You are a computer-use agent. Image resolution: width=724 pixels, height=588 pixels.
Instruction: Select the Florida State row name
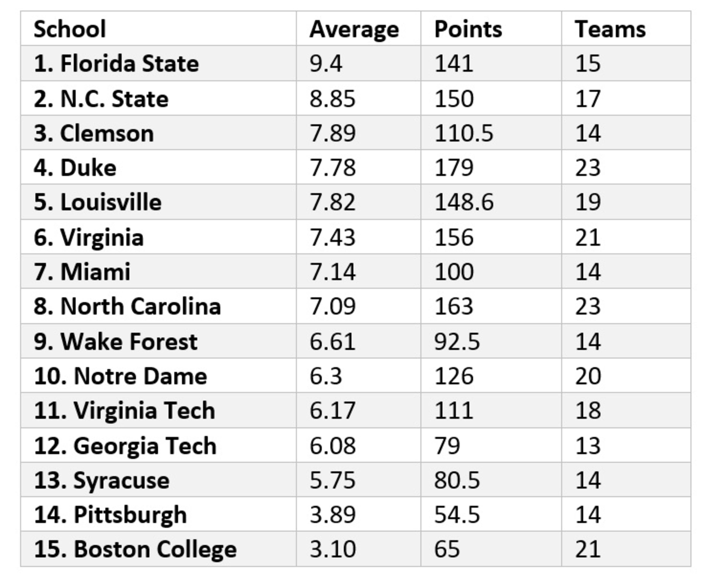point(116,64)
